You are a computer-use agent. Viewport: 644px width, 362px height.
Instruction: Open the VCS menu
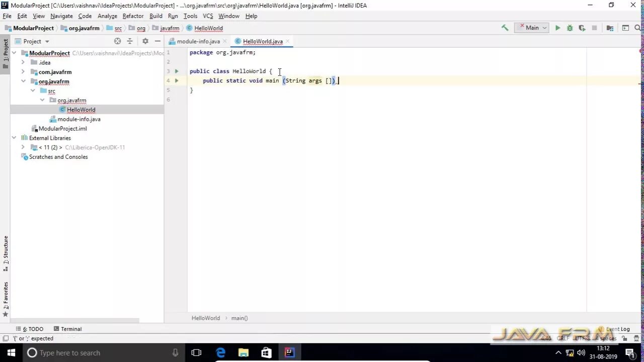point(208,16)
